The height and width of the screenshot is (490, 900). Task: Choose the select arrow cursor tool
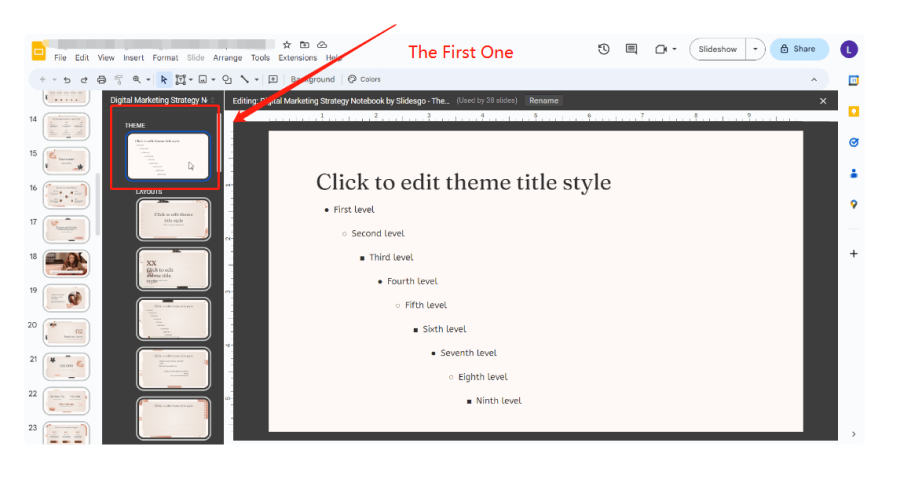pyautogui.click(x=164, y=80)
